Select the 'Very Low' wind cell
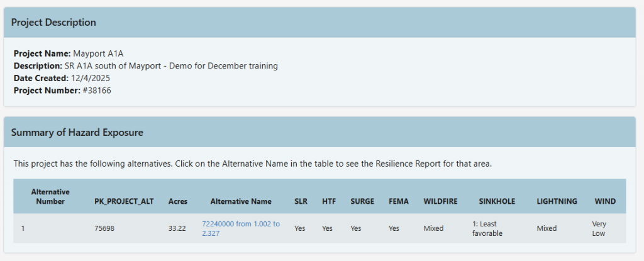The image size is (644, 261). tap(600, 228)
